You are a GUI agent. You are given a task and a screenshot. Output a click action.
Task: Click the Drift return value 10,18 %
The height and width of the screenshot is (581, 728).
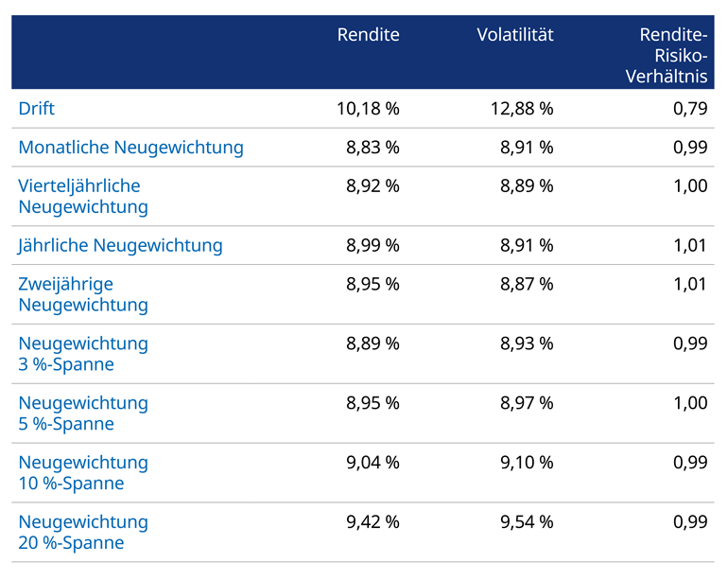[368, 109]
